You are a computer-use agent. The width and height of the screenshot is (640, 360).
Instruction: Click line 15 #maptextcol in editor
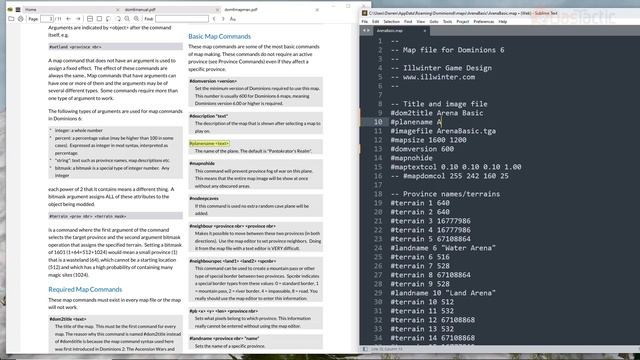tap(456, 167)
